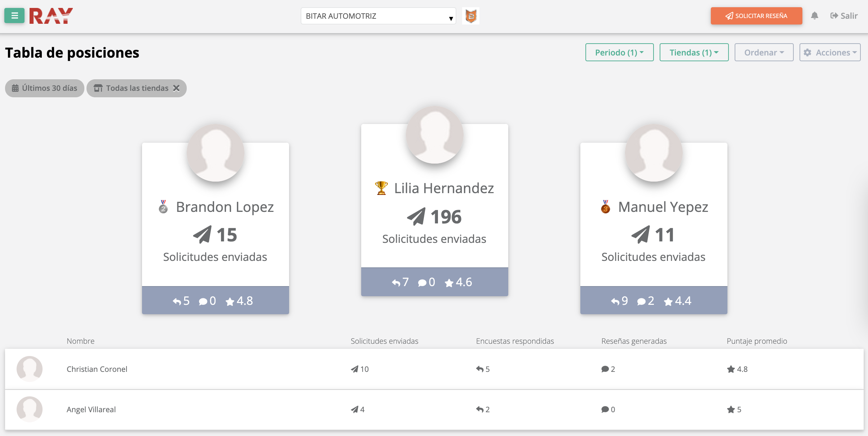This screenshot has width=868, height=436.
Task: Click the shield badge next to the store selector
Action: point(470,16)
